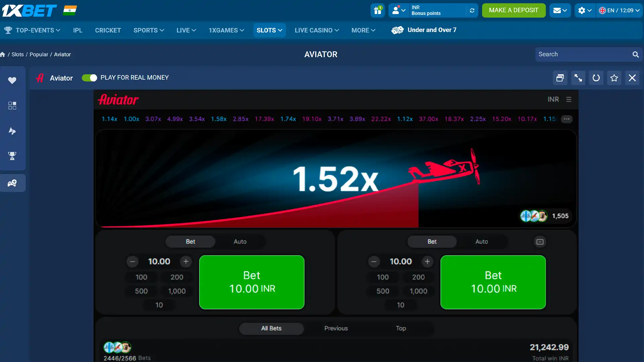Open the language EN dropdown
Viewport: 644px width, 362px height.
coord(619,10)
